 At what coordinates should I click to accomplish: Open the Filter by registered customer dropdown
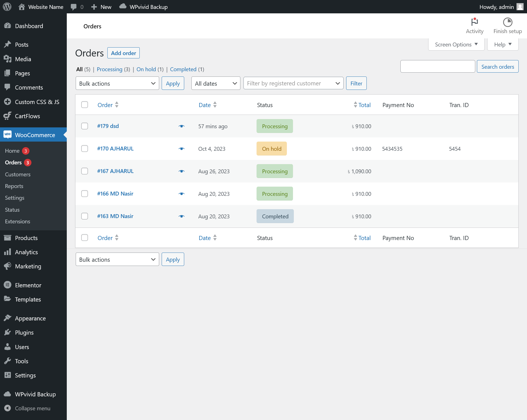[293, 83]
